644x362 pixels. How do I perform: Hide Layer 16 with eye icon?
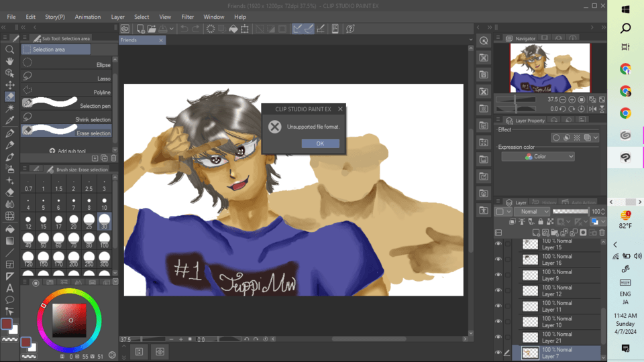pyautogui.click(x=498, y=259)
